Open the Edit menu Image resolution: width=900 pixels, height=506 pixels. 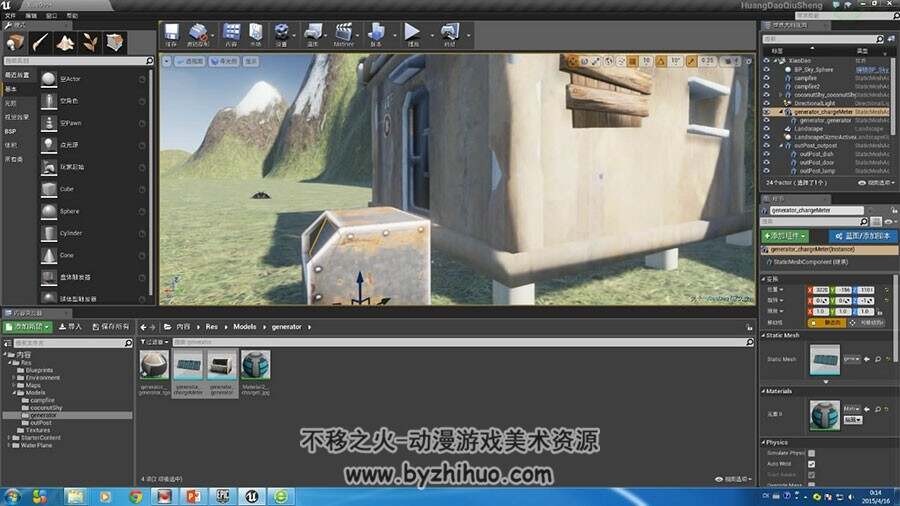pos(31,16)
